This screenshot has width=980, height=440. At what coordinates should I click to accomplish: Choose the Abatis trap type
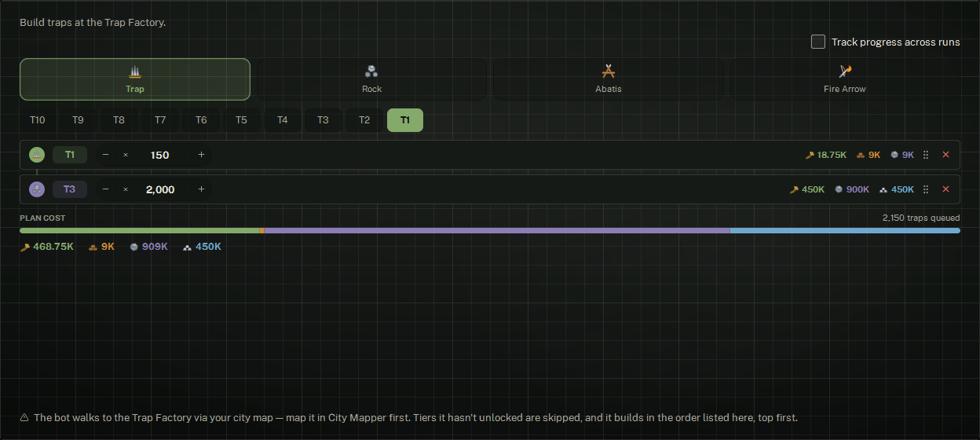point(608,79)
